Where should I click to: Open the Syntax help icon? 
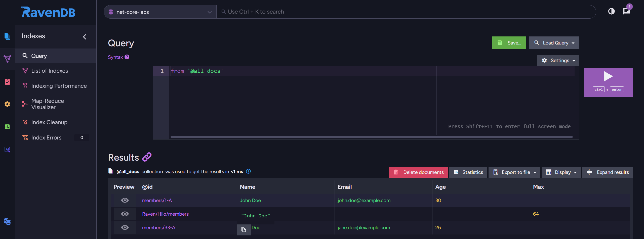[127, 57]
